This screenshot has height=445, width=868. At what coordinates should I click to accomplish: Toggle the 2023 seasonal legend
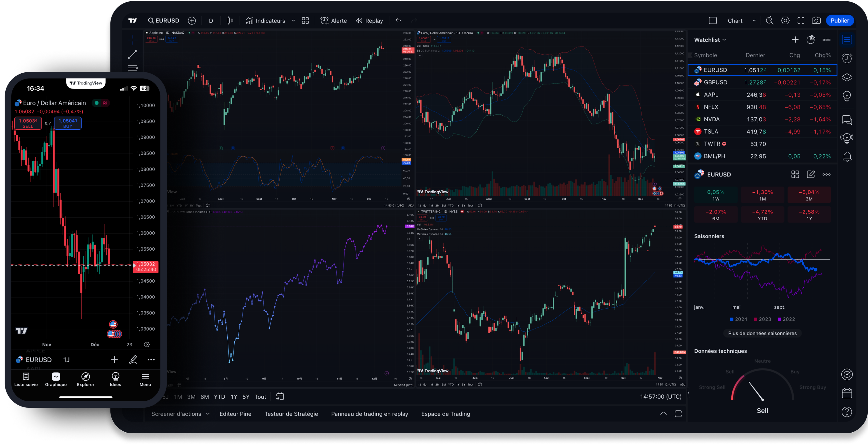(762, 319)
